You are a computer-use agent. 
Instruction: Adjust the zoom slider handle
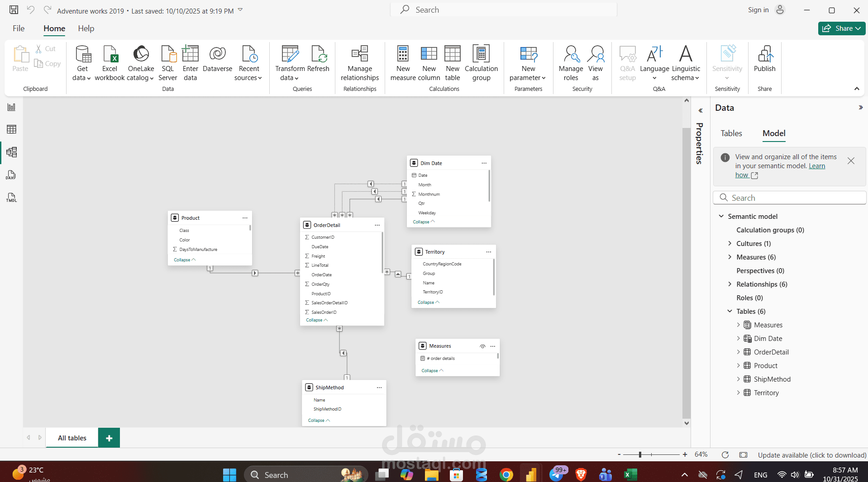point(640,454)
